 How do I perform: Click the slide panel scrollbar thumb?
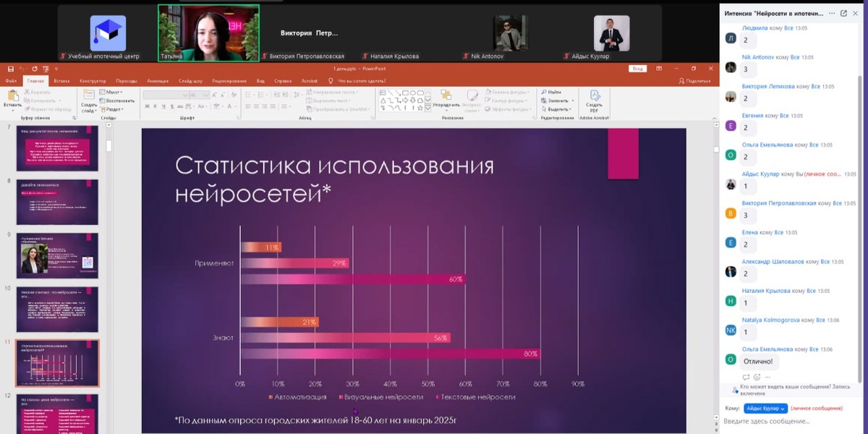point(110,146)
